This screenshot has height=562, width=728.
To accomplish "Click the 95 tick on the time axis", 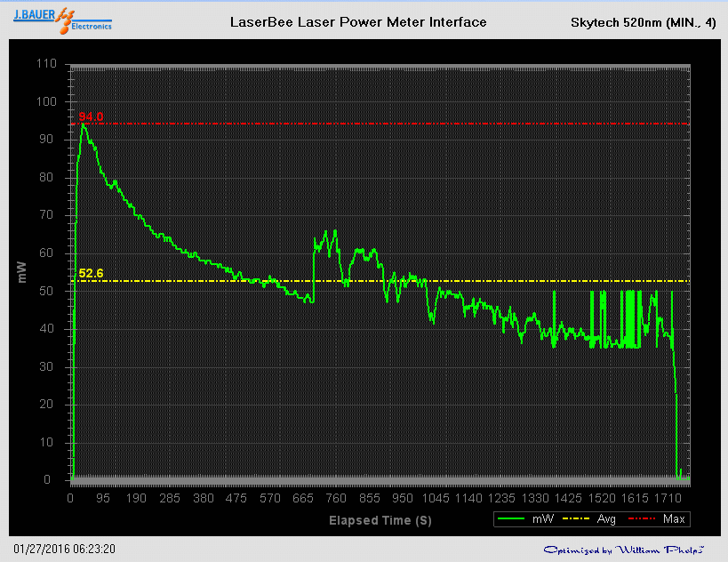I will (104, 499).
